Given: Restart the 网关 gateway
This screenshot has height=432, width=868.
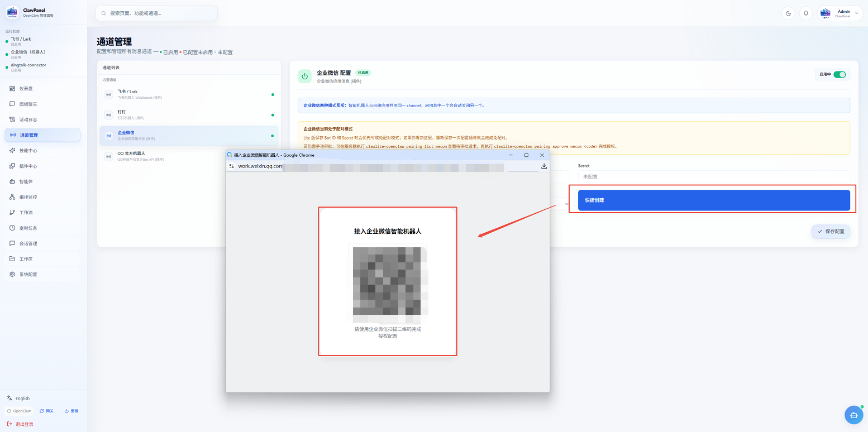Looking at the screenshot, I should [x=47, y=411].
